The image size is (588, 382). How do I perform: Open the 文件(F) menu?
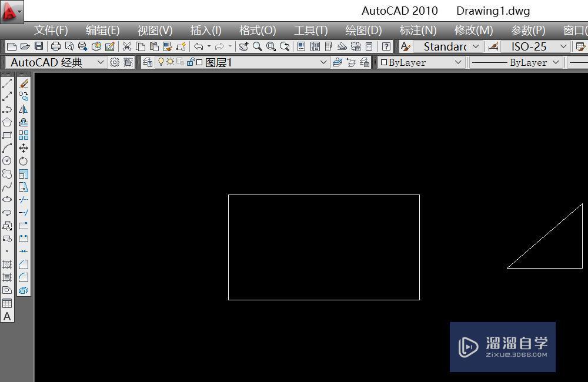[51, 31]
